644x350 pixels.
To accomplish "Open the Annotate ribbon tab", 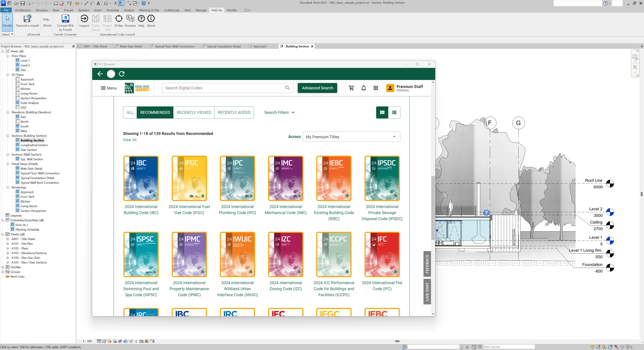I will (x=113, y=10).
